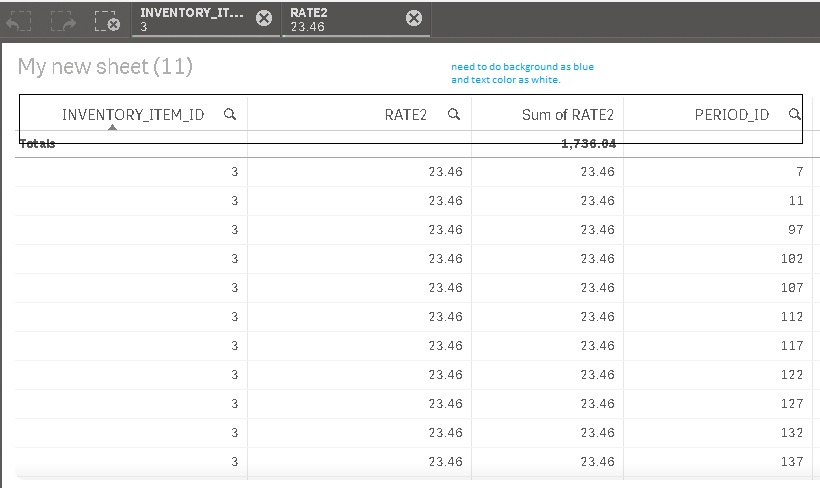Image resolution: width=820 pixels, height=488 pixels.
Task: Select PERIOD_ID value 102
Action: (792, 259)
